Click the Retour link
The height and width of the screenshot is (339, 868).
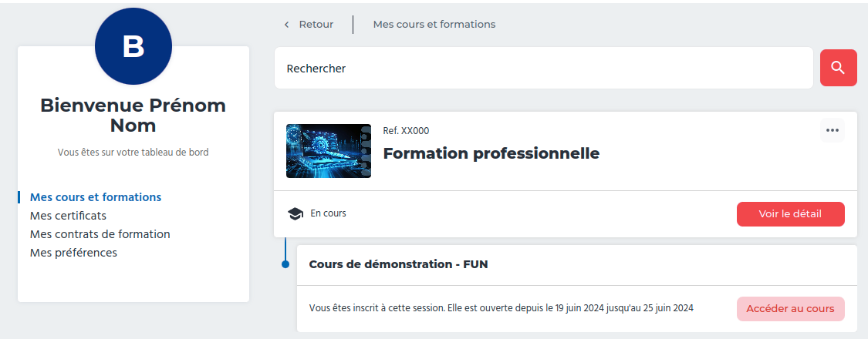point(316,25)
